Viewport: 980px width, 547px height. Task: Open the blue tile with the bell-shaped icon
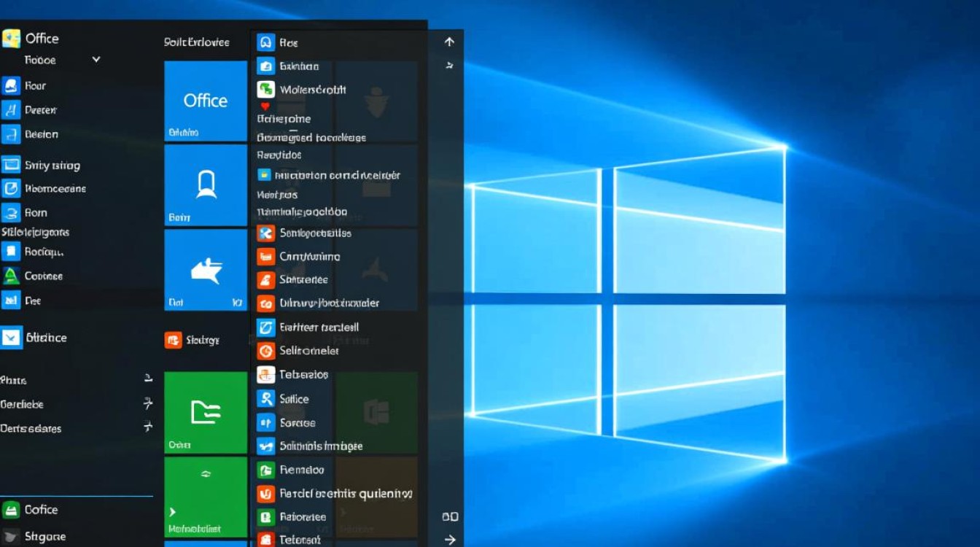point(206,185)
